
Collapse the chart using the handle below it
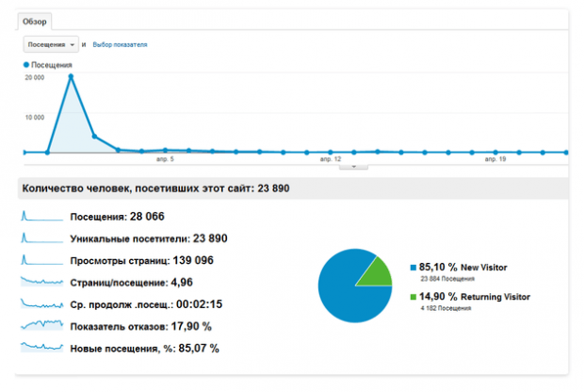pos(353,166)
